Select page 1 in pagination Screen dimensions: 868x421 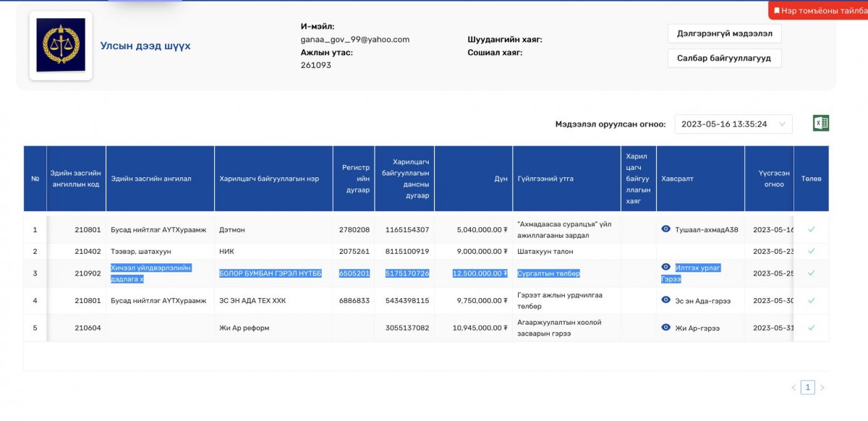pyautogui.click(x=808, y=388)
